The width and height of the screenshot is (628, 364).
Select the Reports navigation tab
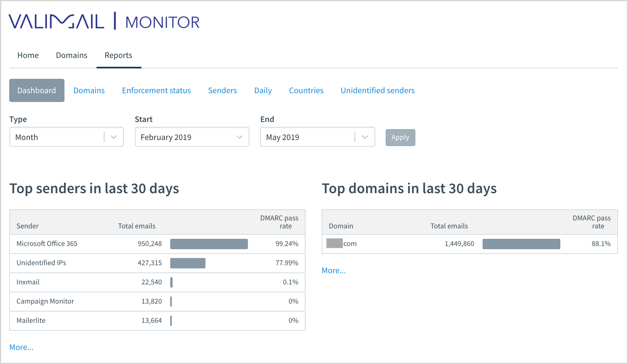pos(118,55)
